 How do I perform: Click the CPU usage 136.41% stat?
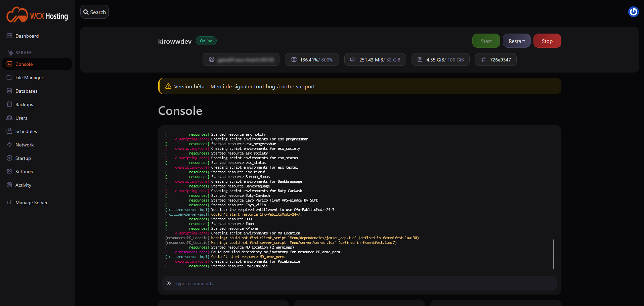(x=312, y=60)
